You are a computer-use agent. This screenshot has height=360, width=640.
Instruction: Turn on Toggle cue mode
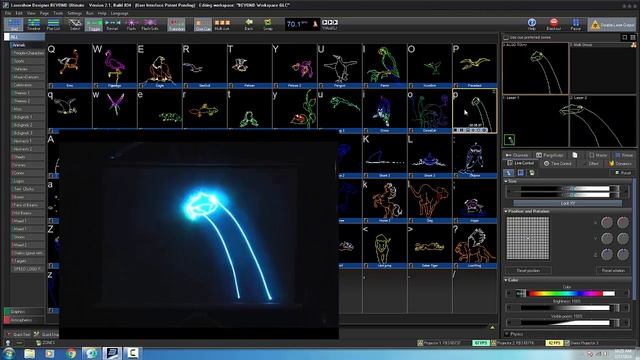click(94, 24)
